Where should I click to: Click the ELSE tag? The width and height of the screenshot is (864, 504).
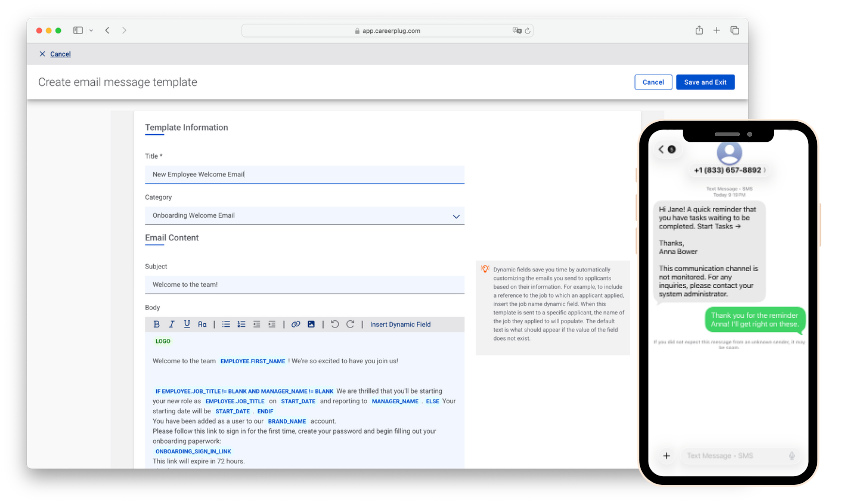433,402
